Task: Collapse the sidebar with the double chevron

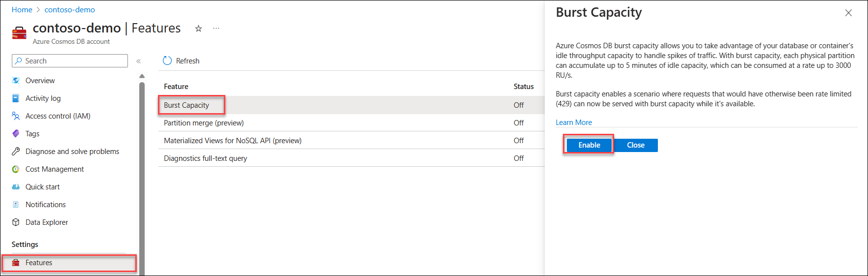Action: 139,61
